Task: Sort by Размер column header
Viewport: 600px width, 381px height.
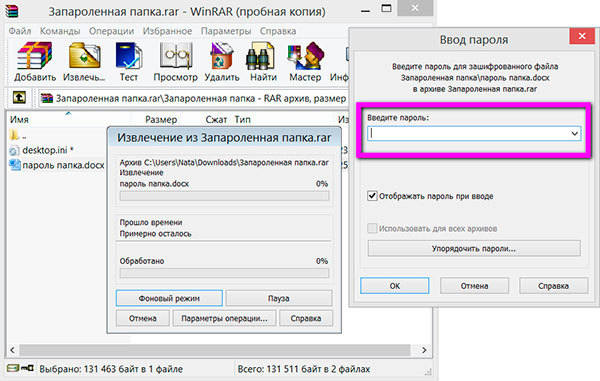Action: pos(161,119)
